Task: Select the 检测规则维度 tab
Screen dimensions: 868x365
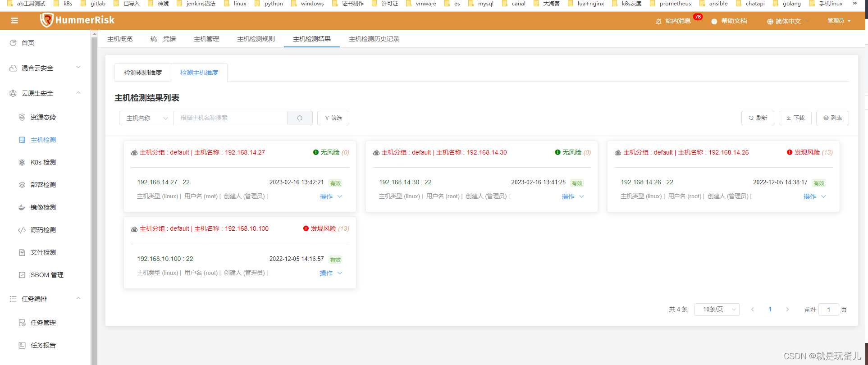Action: [143, 73]
